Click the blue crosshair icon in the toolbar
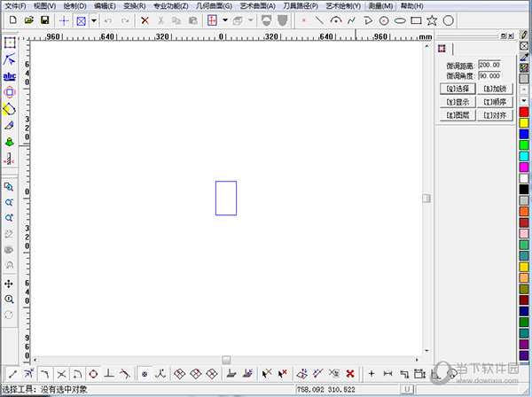This screenshot has height=397, width=532. [x=64, y=20]
